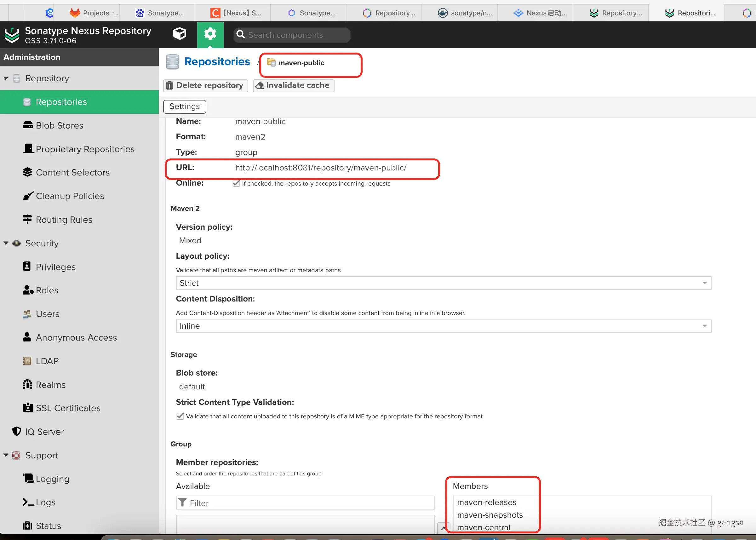Click the Invalidate cache button
The image size is (756, 540).
pos(293,85)
